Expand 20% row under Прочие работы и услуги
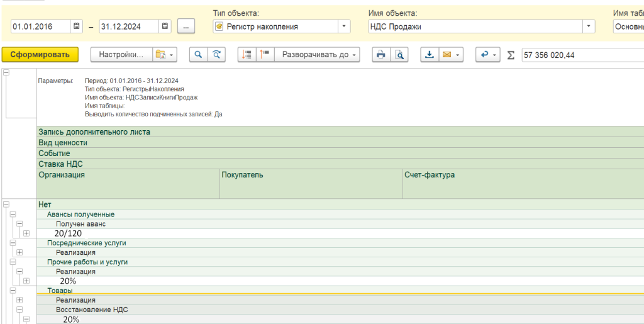The height and width of the screenshot is (324, 644). click(x=26, y=281)
